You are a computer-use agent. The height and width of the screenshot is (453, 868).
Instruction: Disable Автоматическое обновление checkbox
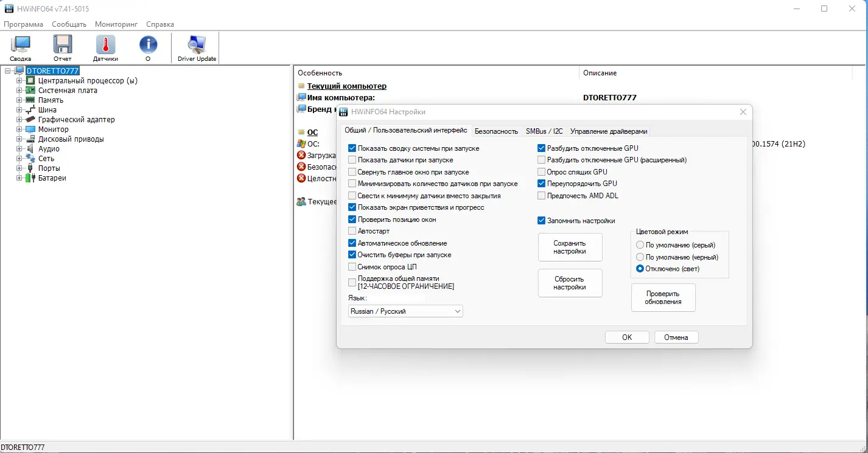tap(352, 243)
